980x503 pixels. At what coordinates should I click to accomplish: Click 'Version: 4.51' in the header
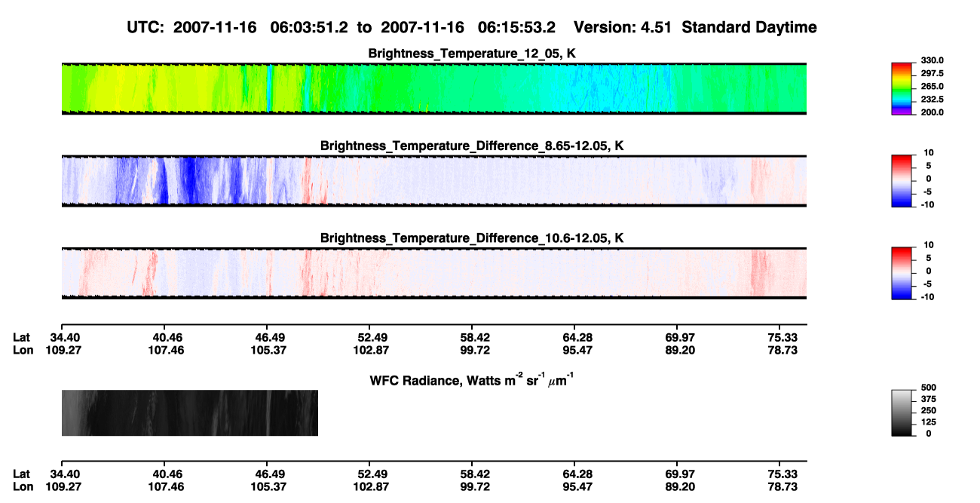pyautogui.click(x=622, y=28)
